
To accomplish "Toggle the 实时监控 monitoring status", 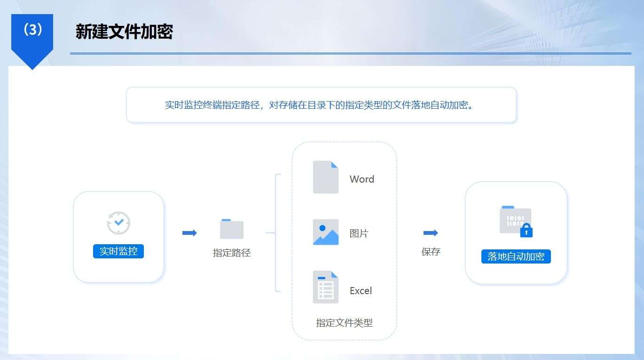I will click(118, 251).
